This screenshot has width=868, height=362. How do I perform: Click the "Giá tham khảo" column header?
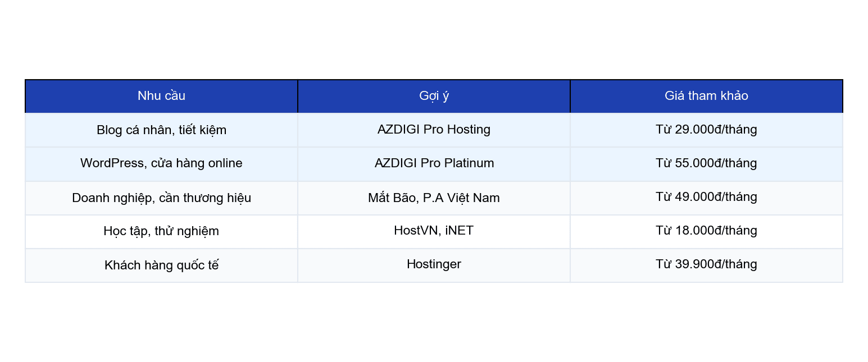[706, 95]
